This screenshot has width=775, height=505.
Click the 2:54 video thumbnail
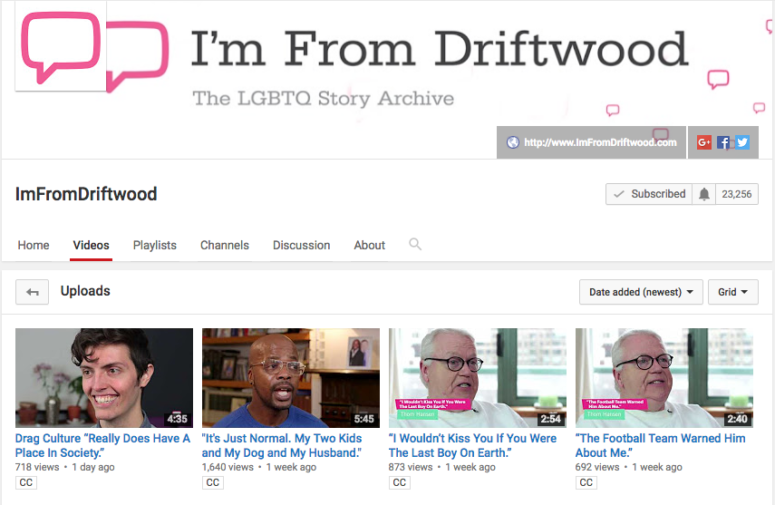click(x=478, y=378)
